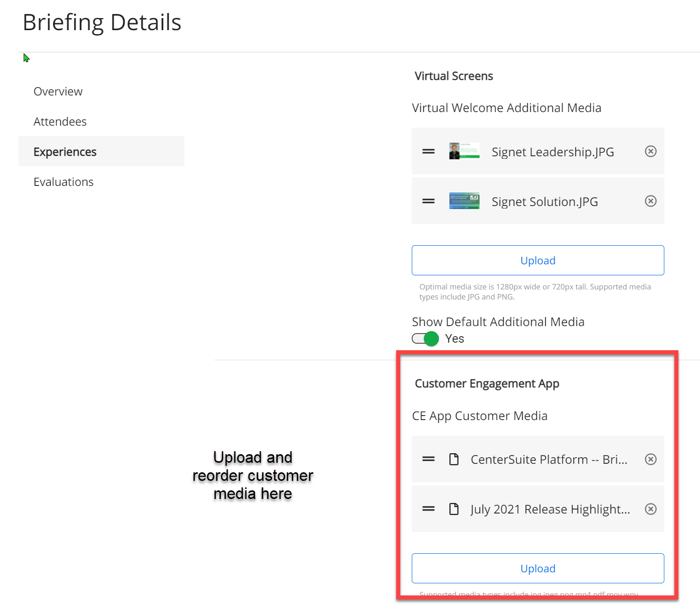This screenshot has height=615, width=700.
Task: Switch to Evaluations section
Action: coord(63,182)
